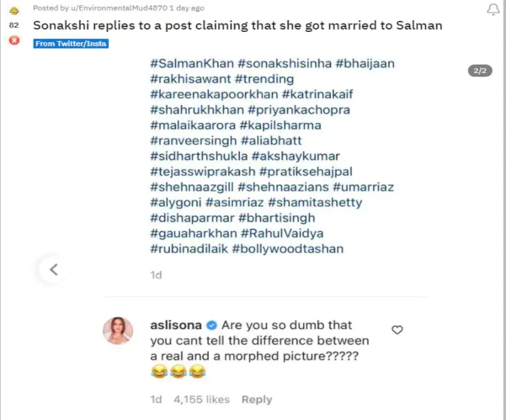Reply to the aslisona comment

point(256,399)
